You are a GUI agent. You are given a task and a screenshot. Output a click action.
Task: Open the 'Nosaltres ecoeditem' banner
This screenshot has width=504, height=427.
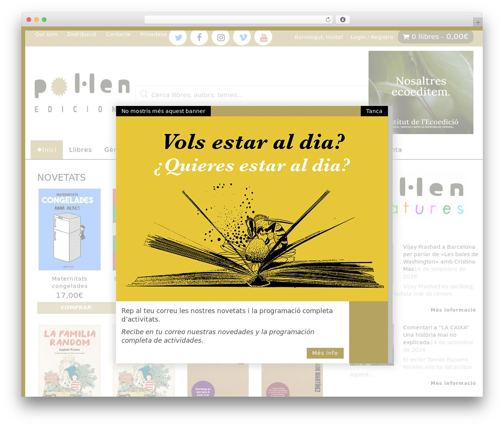pyautogui.click(x=421, y=92)
